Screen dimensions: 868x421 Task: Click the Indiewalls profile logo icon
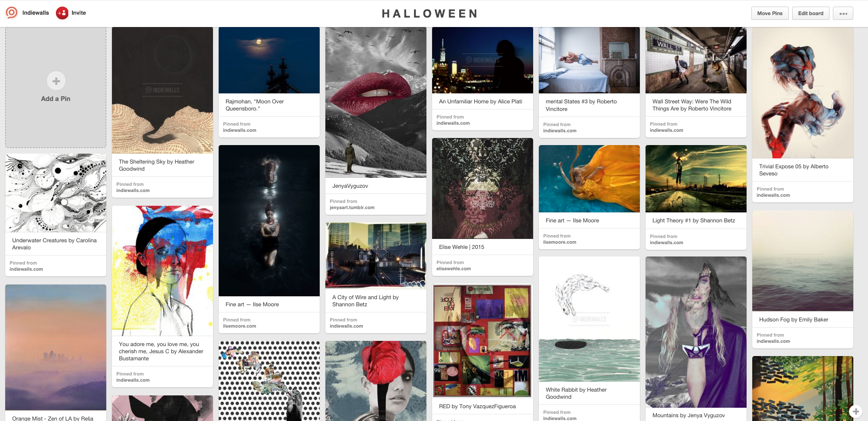point(11,13)
